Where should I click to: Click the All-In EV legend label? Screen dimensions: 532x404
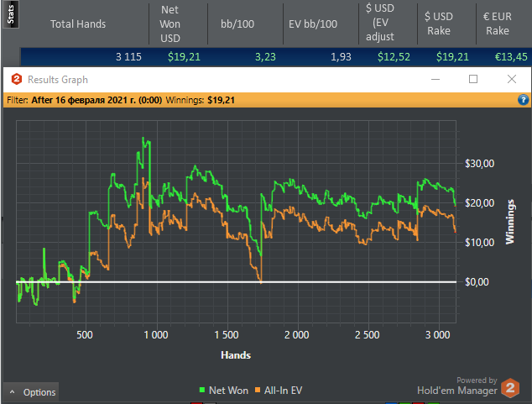coord(283,391)
